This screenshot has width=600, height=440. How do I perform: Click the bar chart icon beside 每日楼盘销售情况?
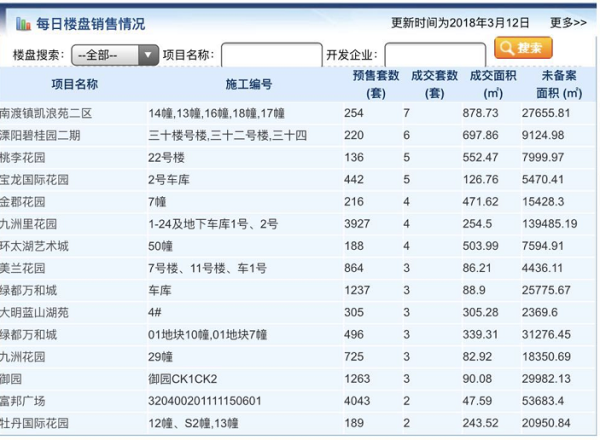click(23, 24)
